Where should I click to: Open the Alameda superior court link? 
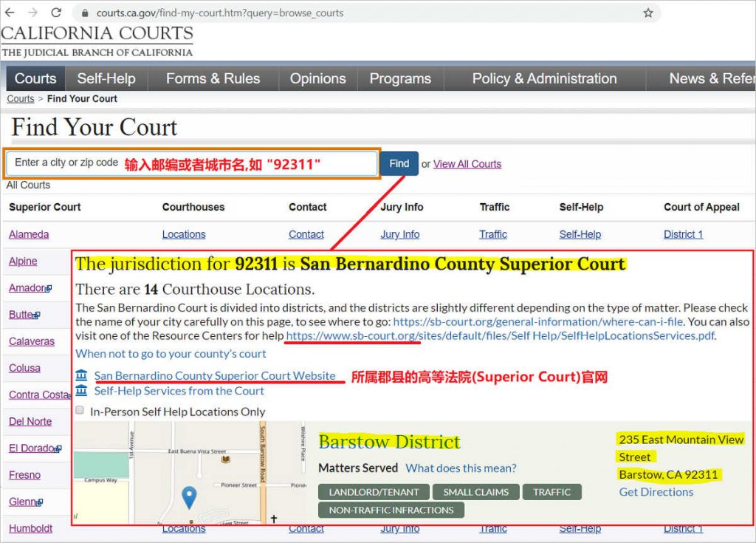[x=29, y=235]
